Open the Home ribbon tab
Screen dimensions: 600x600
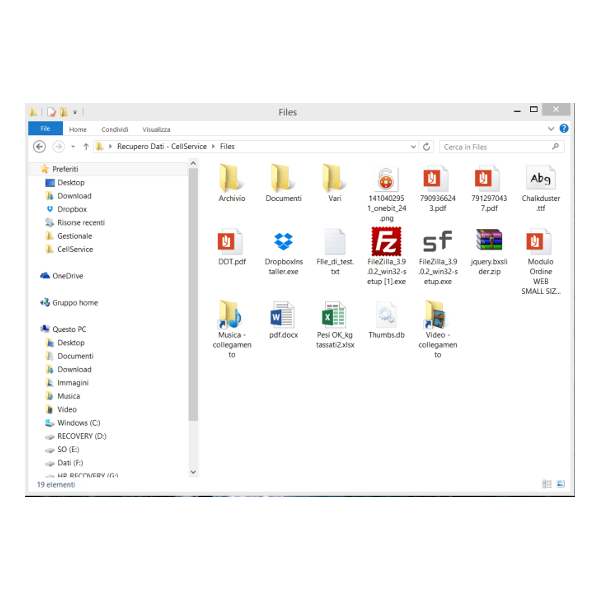[78, 129]
